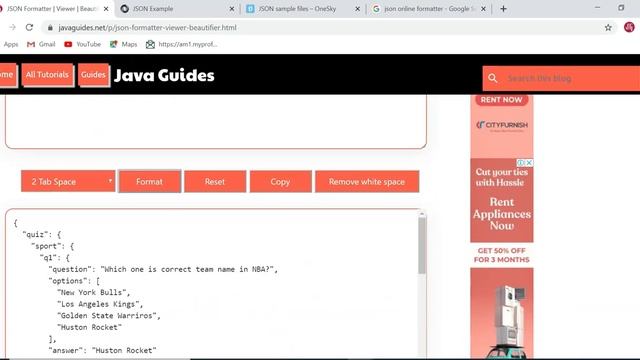Image resolution: width=640 pixels, height=360 pixels.
Task: Click the "options" key line
Action: click(74, 281)
